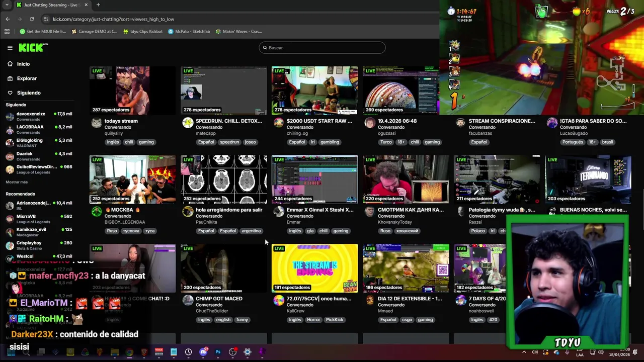Go back with the browser back arrow

click(8, 19)
